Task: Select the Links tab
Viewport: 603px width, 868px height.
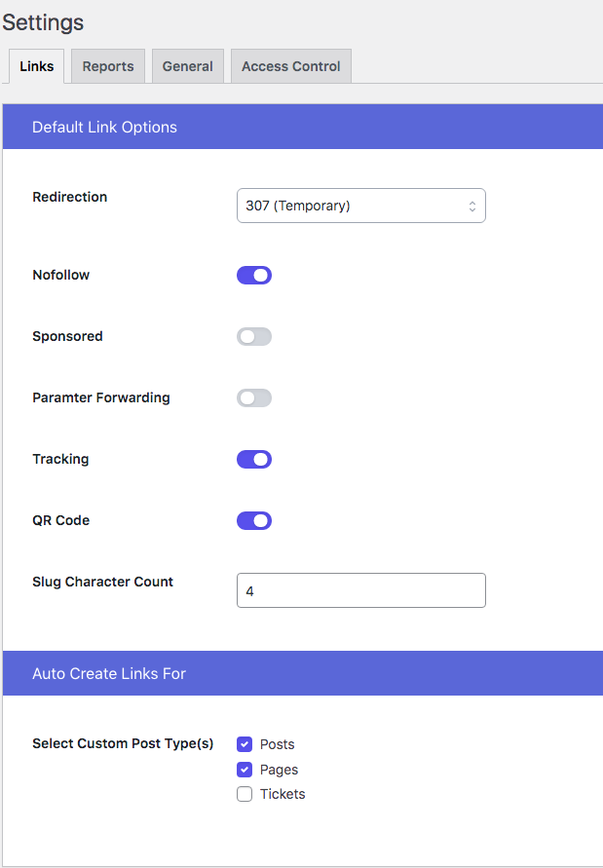Action: [36, 66]
